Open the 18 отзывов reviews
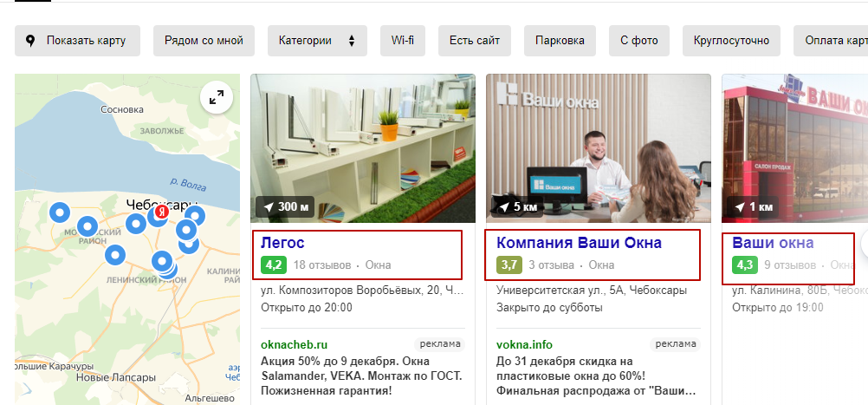868x405 pixels. pos(322,265)
